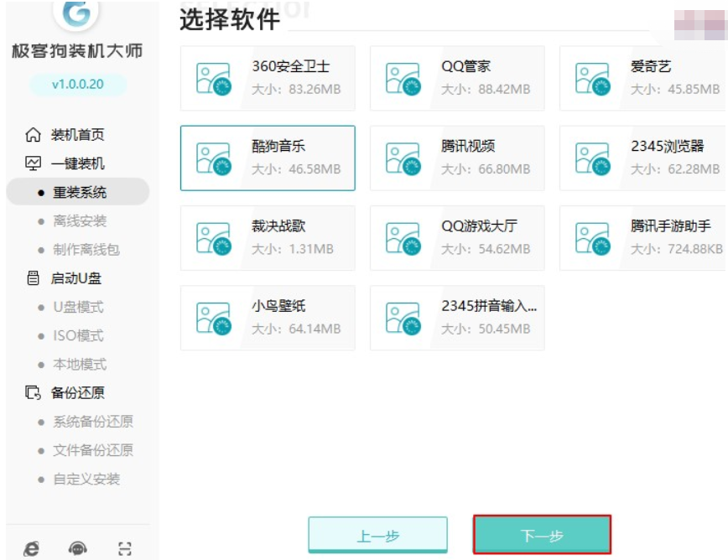
Task: Click the 小鸟壁纸 software icon
Action: [x=214, y=319]
